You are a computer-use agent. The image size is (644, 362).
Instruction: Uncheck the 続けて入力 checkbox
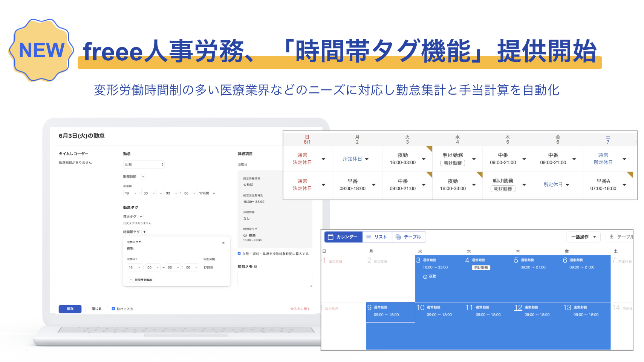pos(113,309)
